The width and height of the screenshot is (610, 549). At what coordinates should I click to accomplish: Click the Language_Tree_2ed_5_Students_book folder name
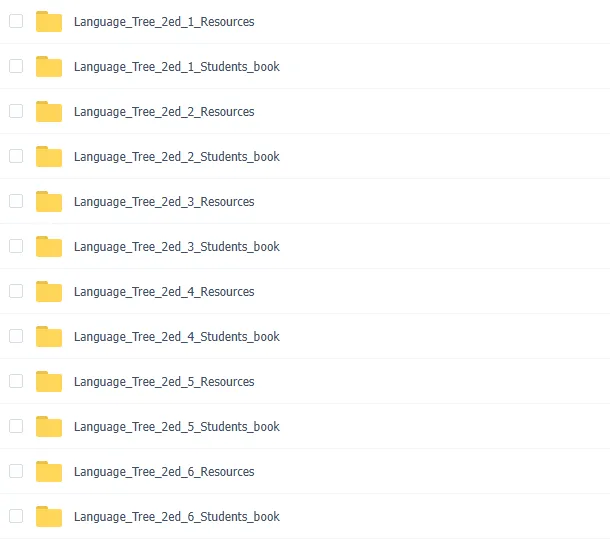[177, 427]
